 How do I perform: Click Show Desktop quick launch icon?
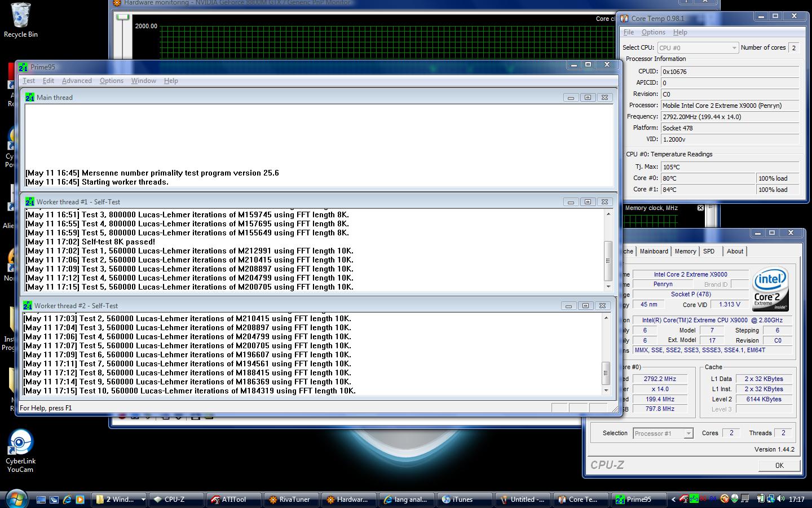click(x=41, y=500)
